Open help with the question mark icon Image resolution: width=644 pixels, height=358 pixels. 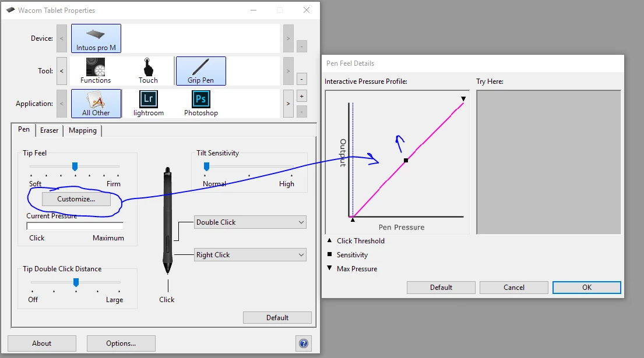tap(304, 343)
